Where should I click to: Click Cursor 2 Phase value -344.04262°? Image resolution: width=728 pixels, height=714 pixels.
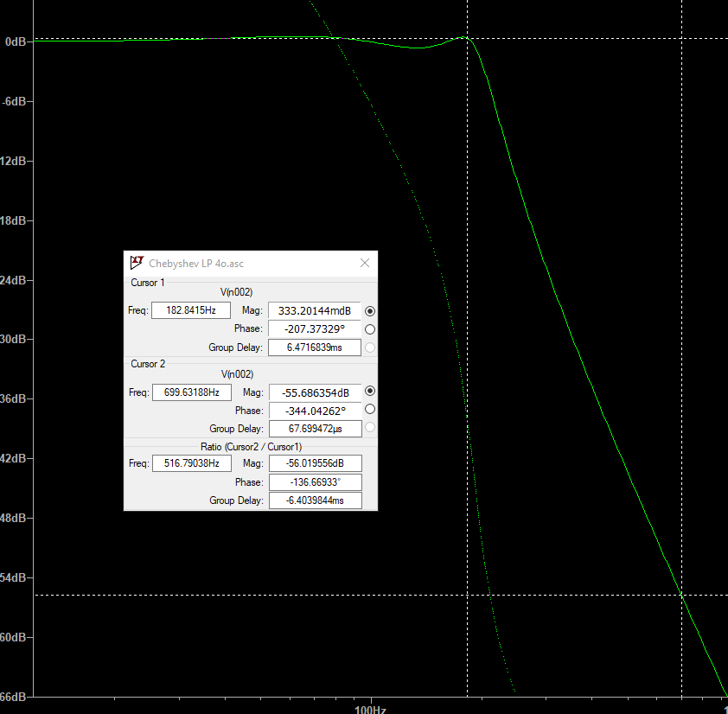pyautogui.click(x=315, y=411)
